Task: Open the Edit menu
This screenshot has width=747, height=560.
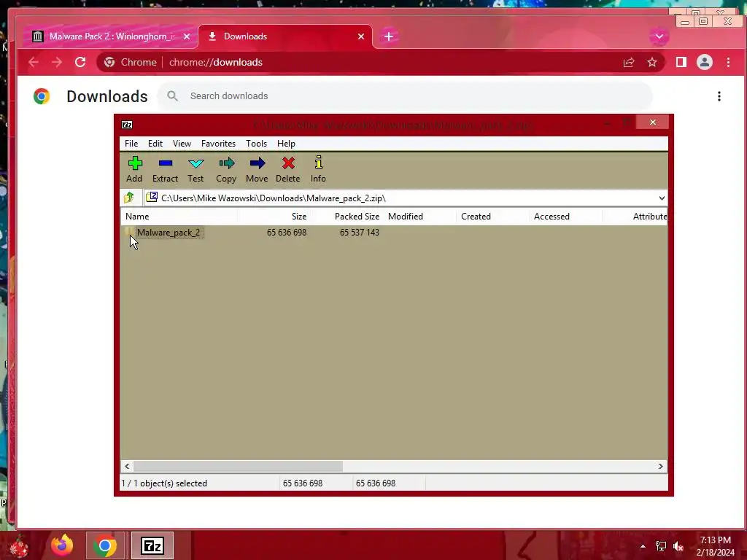Action: [x=155, y=144]
